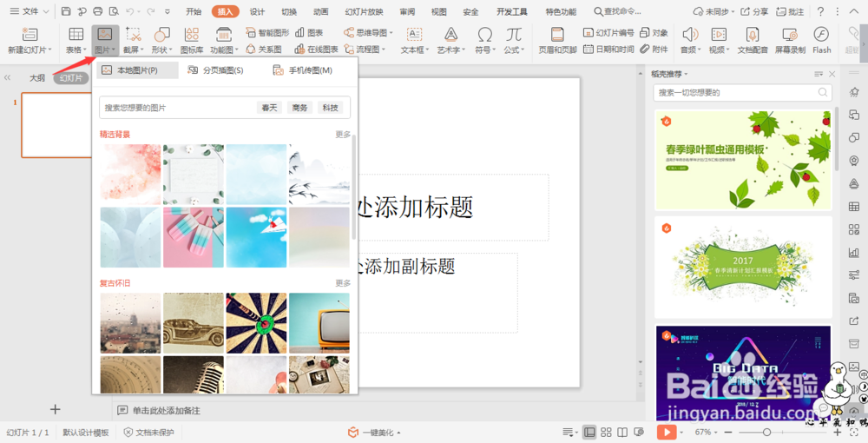868x443 pixels.
Task: Click 搜索一切您想要的 template search field
Action: coord(742,92)
